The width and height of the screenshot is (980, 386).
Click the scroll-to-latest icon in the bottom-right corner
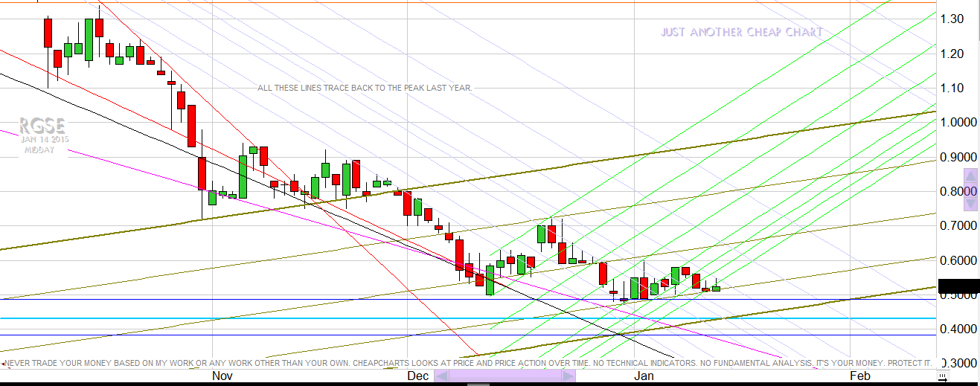tap(942, 379)
